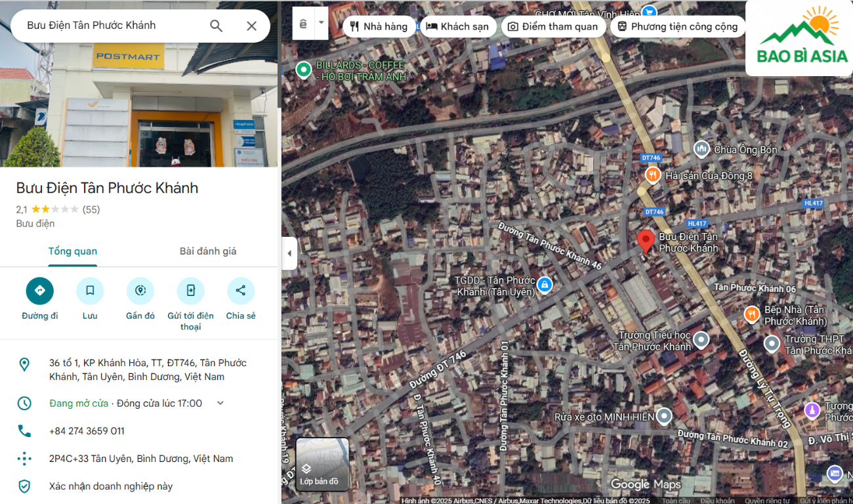Click Gửi tới điện thoại icon

190,291
